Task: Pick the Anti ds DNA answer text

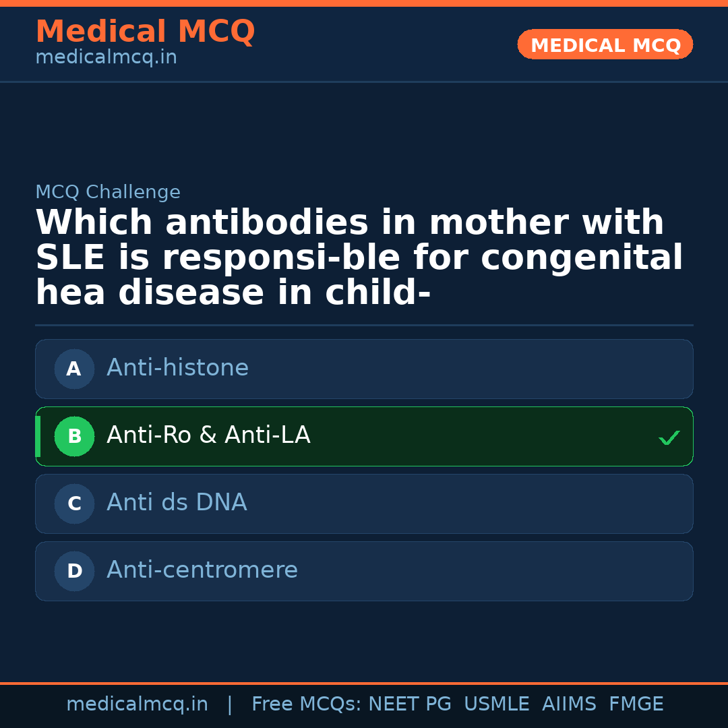Action: [x=177, y=503]
